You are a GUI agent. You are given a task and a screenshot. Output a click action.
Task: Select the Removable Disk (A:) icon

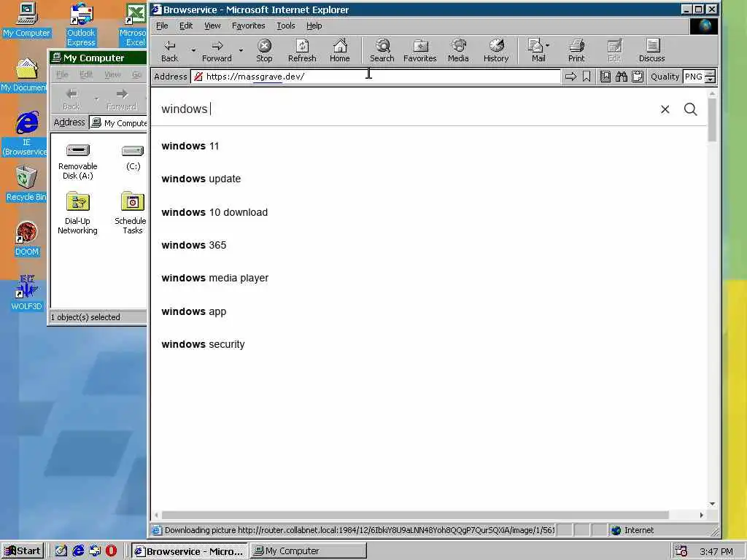point(77,161)
